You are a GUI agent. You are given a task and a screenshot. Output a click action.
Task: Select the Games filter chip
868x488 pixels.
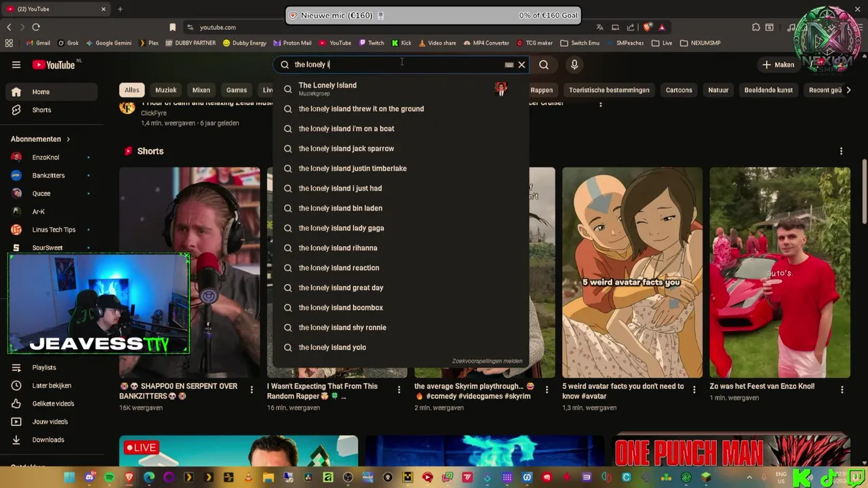(x=237, y=89)
